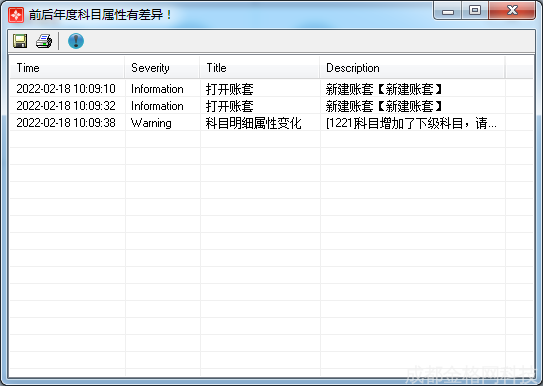Sort by the Severity column header

click(x=162, y=68)
